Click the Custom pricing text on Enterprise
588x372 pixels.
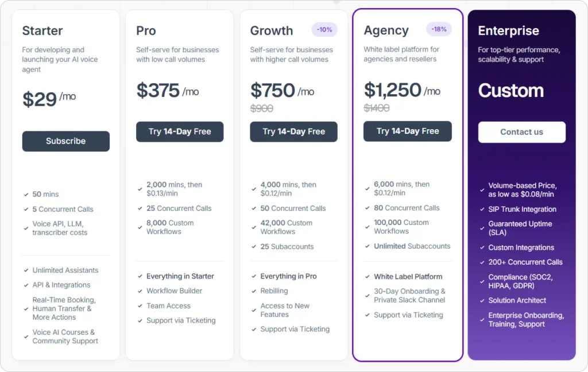pyautogui.click(x=510, y=90)
